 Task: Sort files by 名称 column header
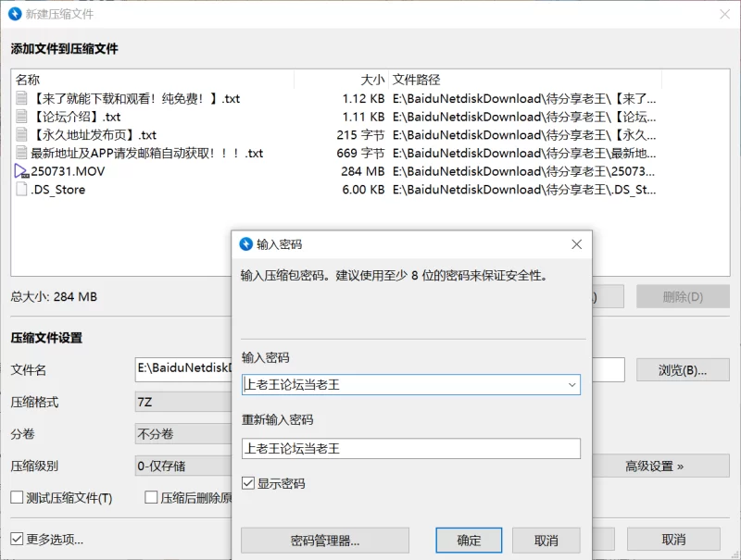click(x=28, y=80)
